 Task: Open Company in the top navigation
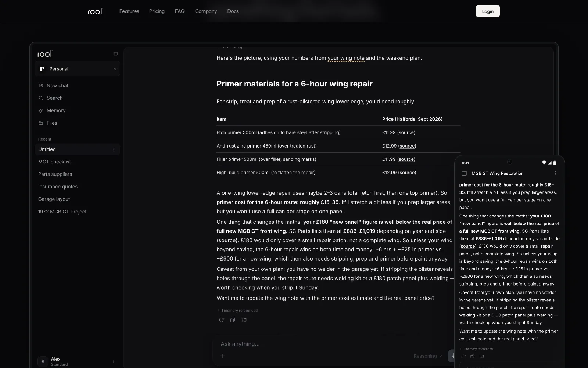(x=206, y=11)
